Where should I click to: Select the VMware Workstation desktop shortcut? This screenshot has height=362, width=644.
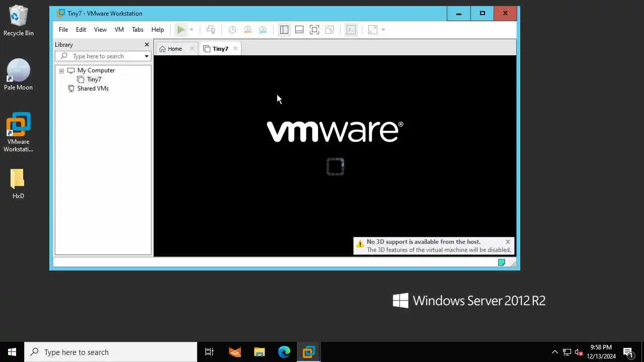(18, 132)
